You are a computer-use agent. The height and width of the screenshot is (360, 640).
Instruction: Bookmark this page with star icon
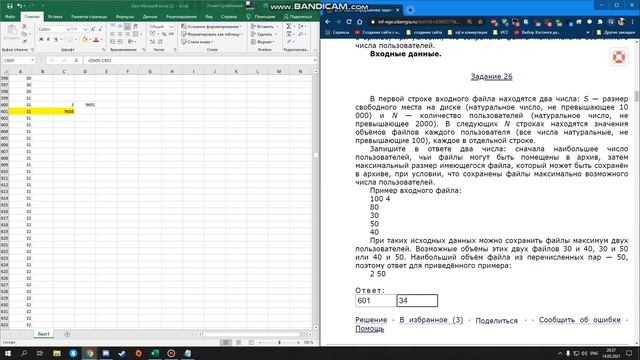[x=480, y=22]
